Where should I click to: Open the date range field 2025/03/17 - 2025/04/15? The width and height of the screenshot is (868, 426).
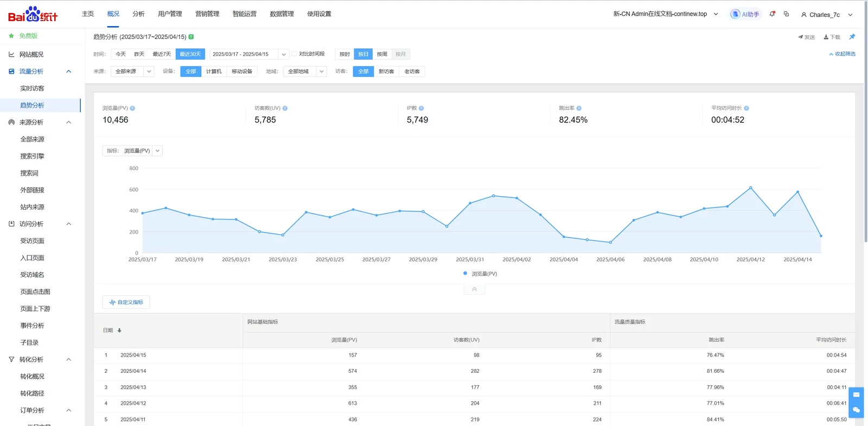point(249,54)
